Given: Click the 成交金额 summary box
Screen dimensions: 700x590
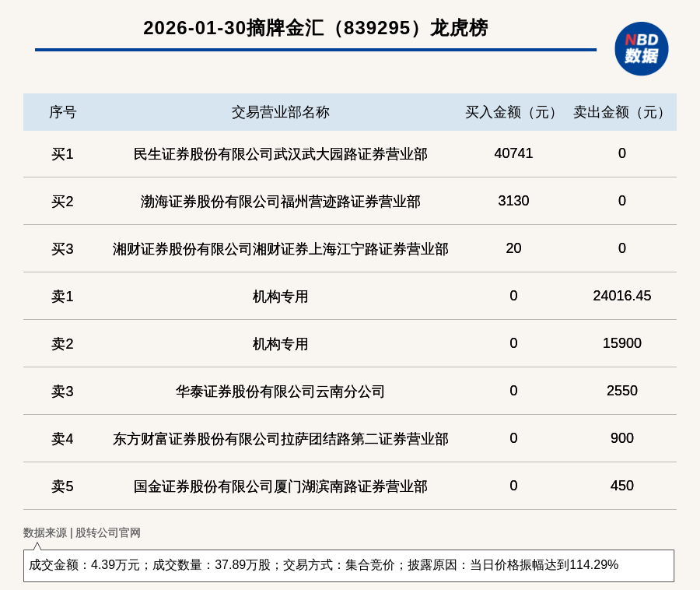Looking at the screenshot, I should [x=348, y=565].
